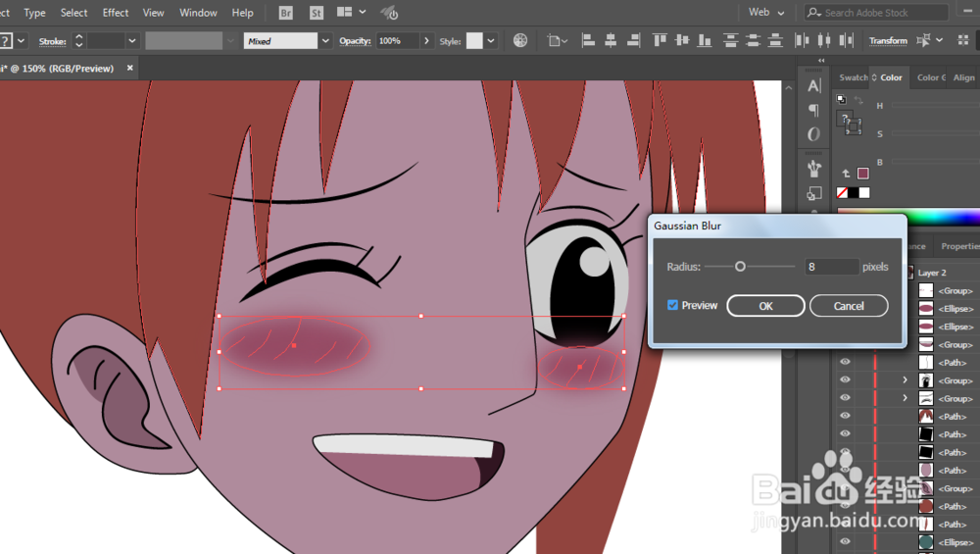Viewport: 980px width, 554px height.
Task: Expand the eyebrow Group layer
Action: 905,398
